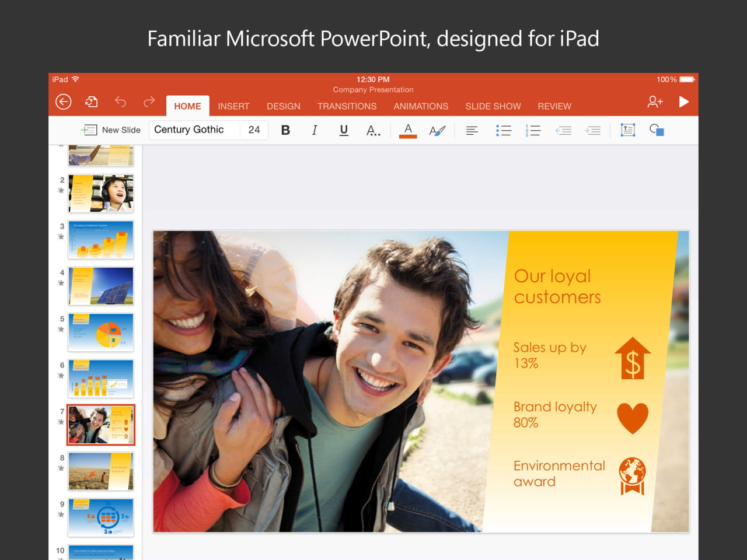747x560 pixels.
Task: Switch to the TRANSITIONS tab
Action: pos(347,106)
